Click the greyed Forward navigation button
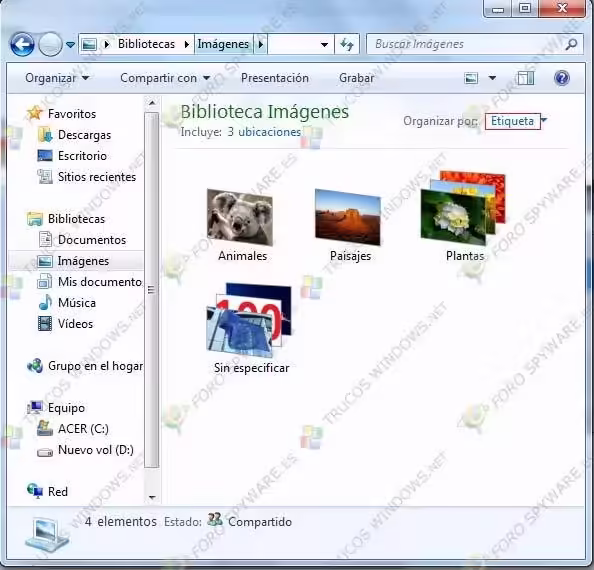The width and height of the screenshot is (594, 570). 50,44
